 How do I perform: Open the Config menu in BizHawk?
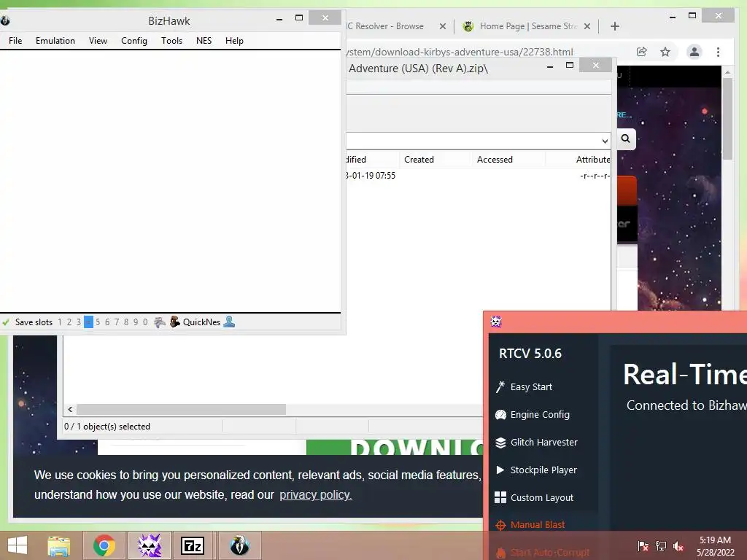pyautogui.click(x=134, y=41)
